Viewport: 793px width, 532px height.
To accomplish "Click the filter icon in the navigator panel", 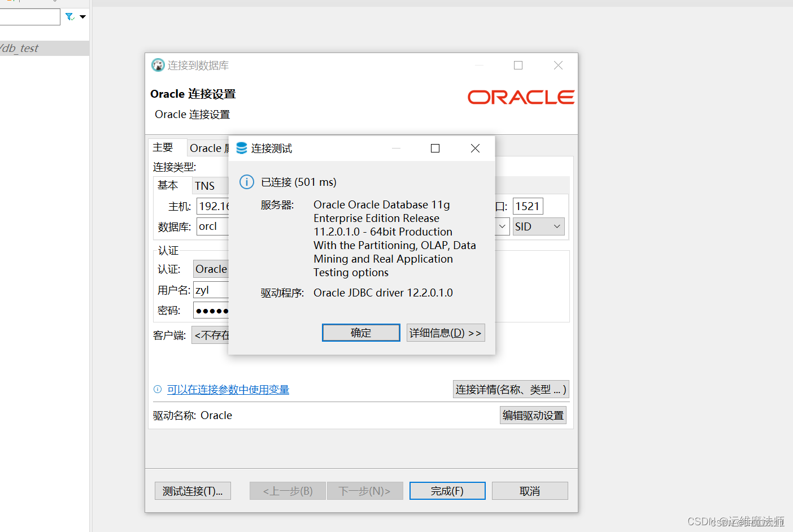I will coord(70,17).
